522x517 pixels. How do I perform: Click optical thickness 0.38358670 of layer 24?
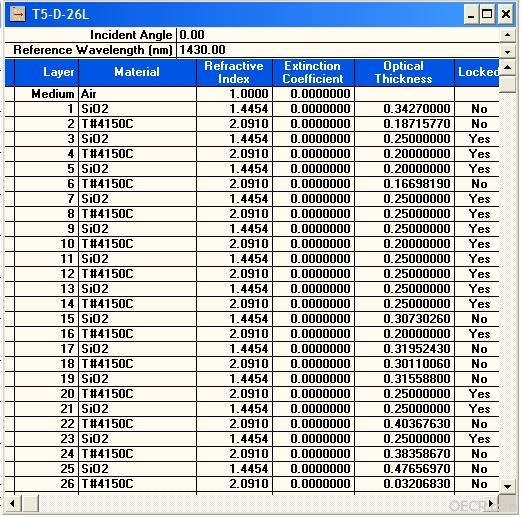(x=404, y=454)
